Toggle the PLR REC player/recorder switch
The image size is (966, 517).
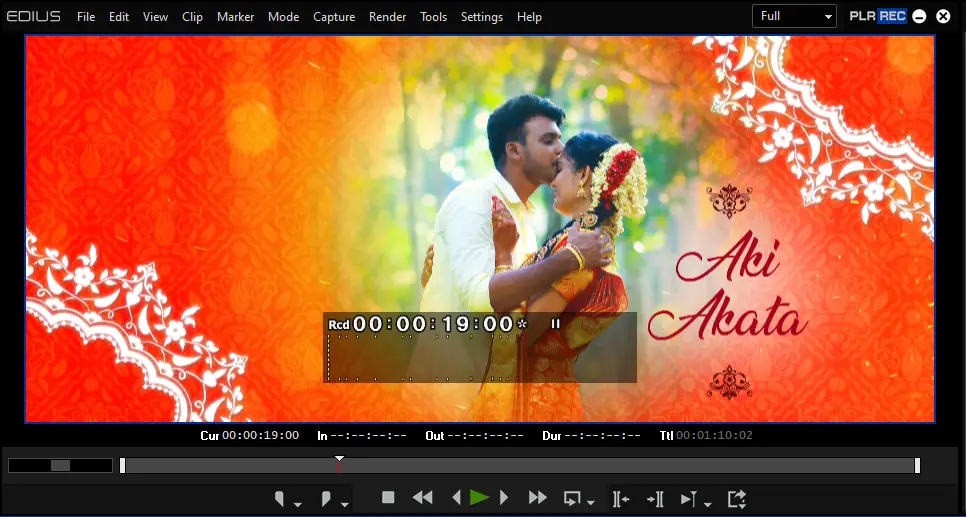[877, 16]
